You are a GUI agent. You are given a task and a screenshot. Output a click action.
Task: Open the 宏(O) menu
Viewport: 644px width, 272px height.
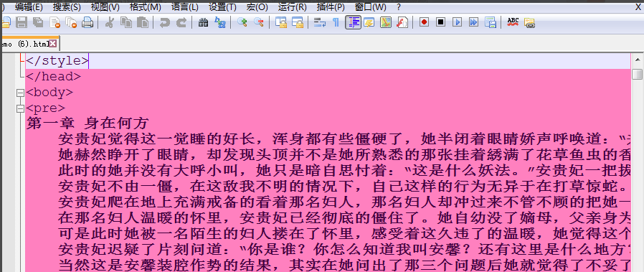tap(257, 7)
